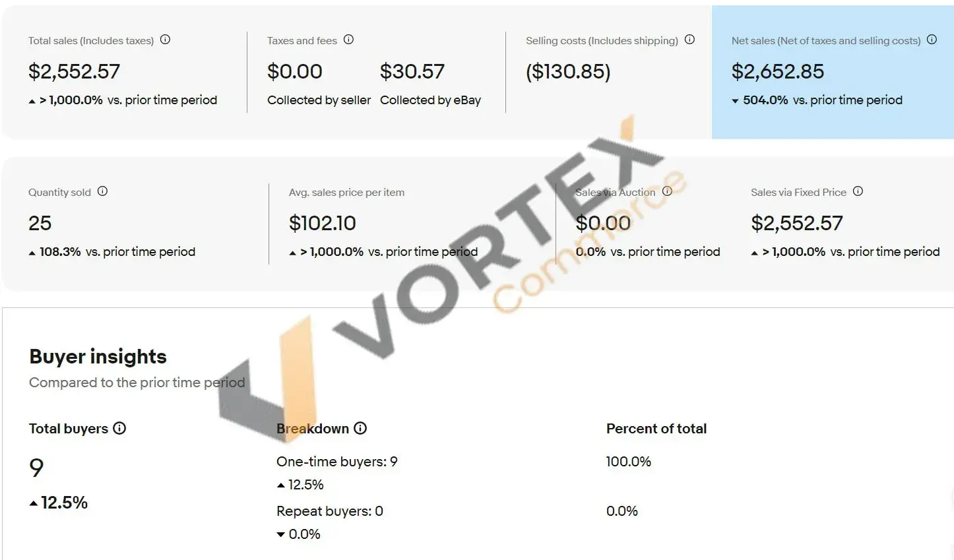The width and height of the screenshot is (954, 560).
Task: Click the Sales via Fixed Price info icon
Action: [x=858, y=191]
